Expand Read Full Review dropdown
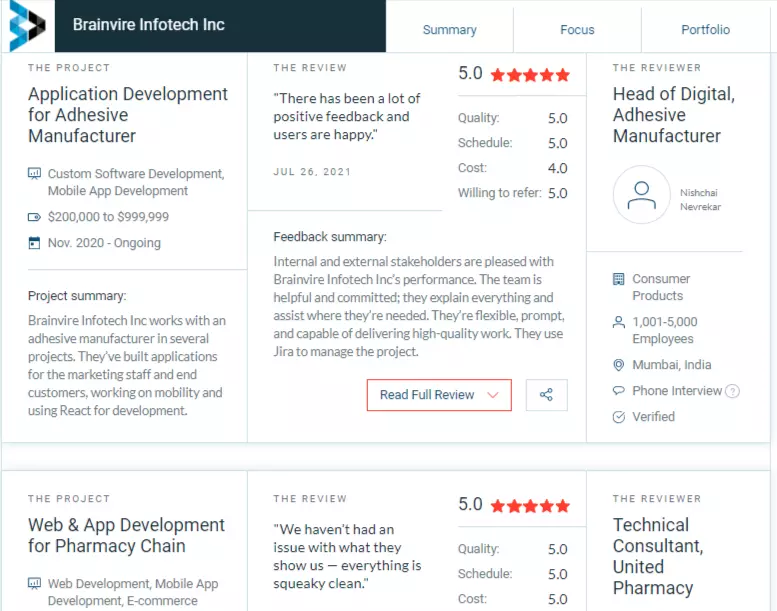Screen dimensions: 777x611 439,395
